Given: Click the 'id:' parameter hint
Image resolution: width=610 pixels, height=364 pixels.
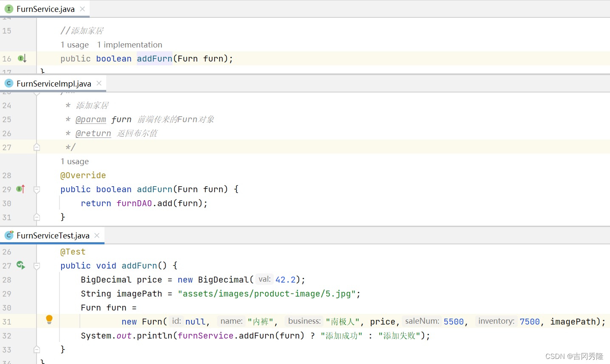Looking at the screenshot, I should tap(177, 321).
